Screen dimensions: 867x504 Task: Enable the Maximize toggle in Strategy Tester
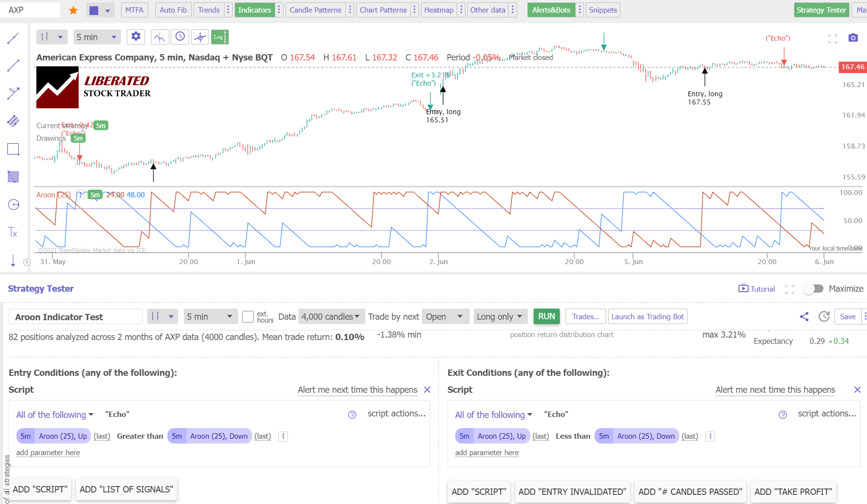(813, 288)
